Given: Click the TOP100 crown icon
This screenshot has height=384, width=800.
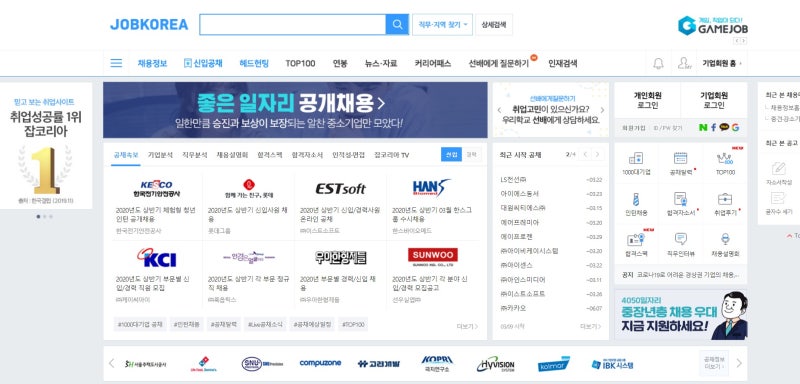Looking at the screenshot, I should coord(725,158).
